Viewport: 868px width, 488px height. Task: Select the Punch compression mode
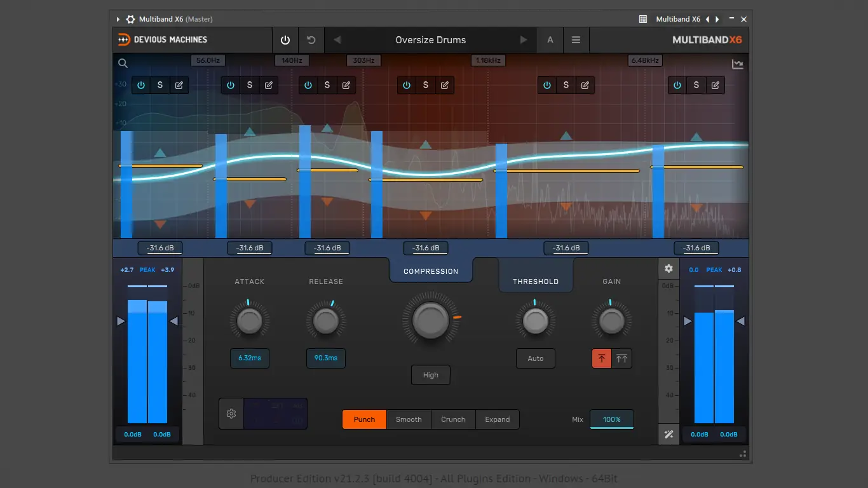(x=364, y=419)
